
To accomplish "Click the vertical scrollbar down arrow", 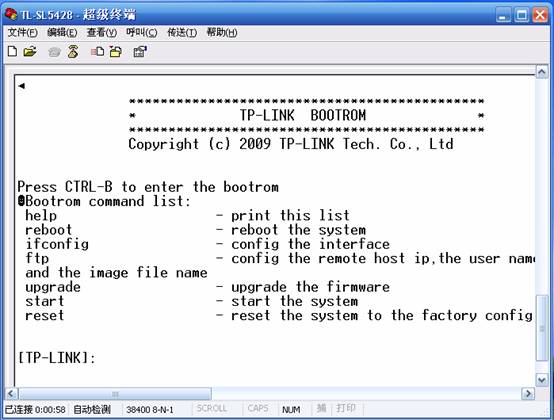I will (x=542, y=380).
